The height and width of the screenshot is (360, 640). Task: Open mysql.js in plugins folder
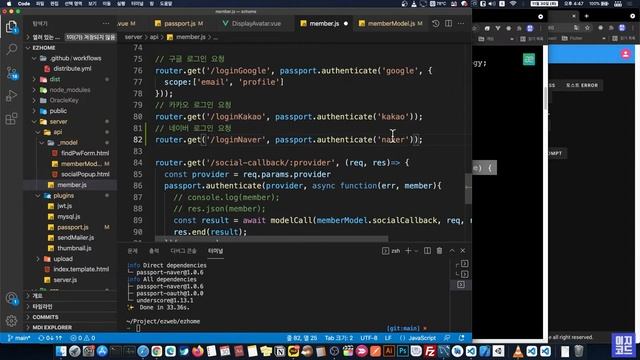[x=68, y=217]
